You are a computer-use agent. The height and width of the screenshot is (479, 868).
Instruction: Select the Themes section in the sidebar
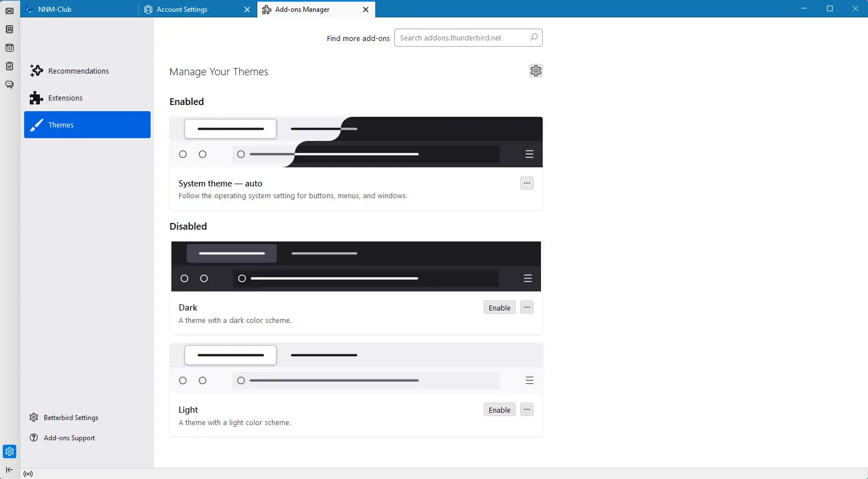tap(87, 125)
